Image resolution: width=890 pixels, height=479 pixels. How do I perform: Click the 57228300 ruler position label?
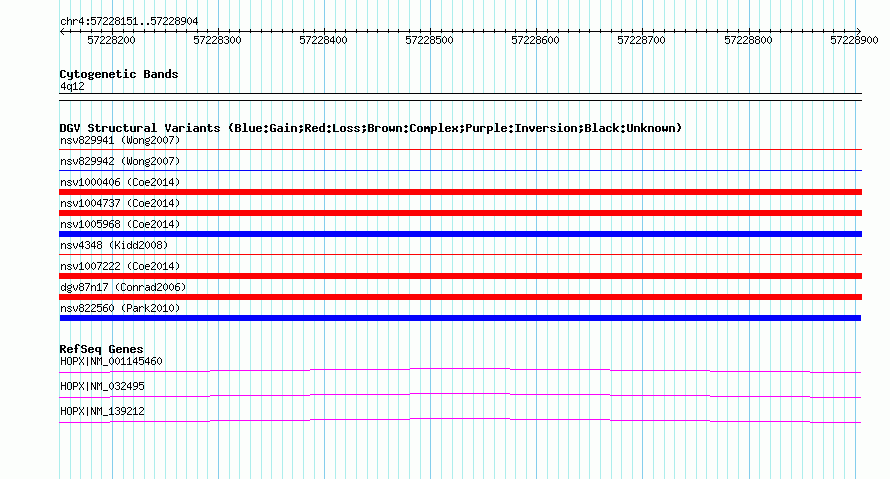(217, 40)
